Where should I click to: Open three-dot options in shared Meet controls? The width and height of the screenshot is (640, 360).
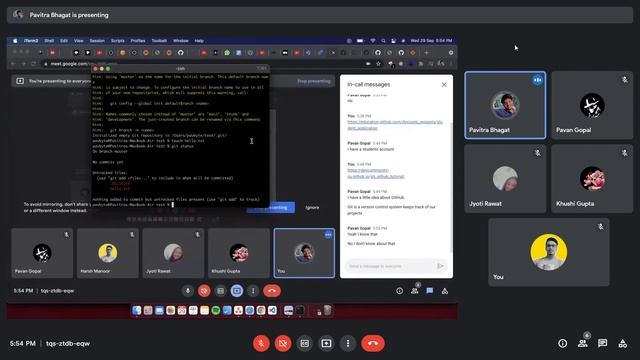point(253,291)
